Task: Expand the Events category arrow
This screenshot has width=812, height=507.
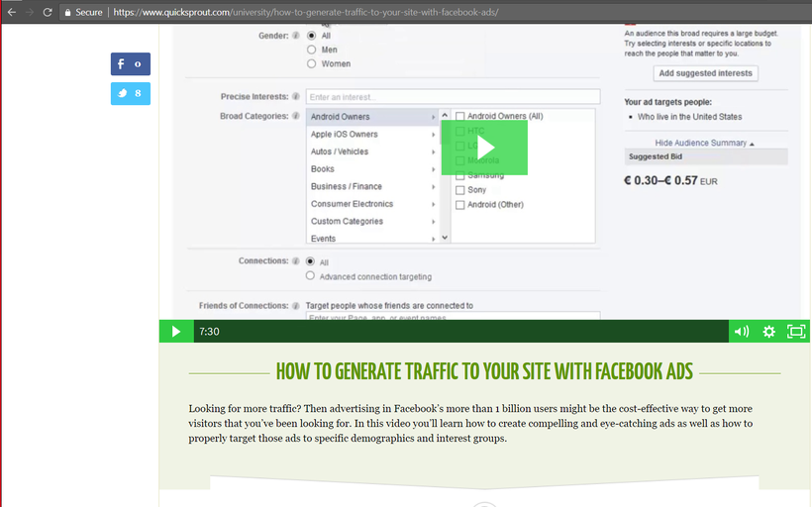Action: (x=434, y=240)
